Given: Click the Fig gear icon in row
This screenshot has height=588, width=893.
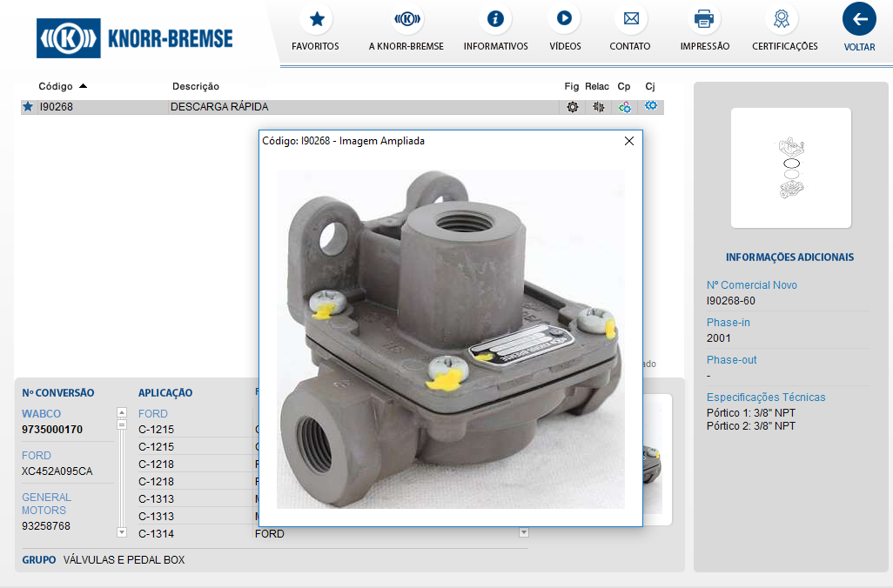Looking at the screenshot, I should (x=572, y=107).
